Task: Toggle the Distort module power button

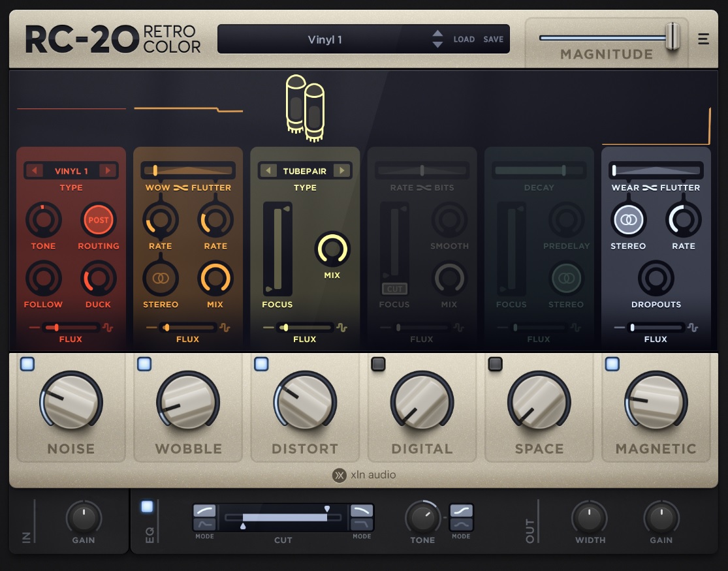Action: (261, 364)
